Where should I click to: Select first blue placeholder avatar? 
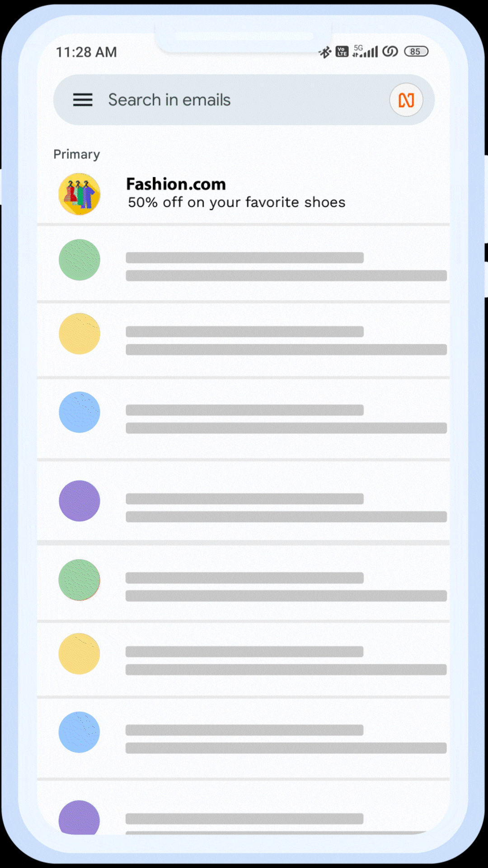click(x=80, y=412)
